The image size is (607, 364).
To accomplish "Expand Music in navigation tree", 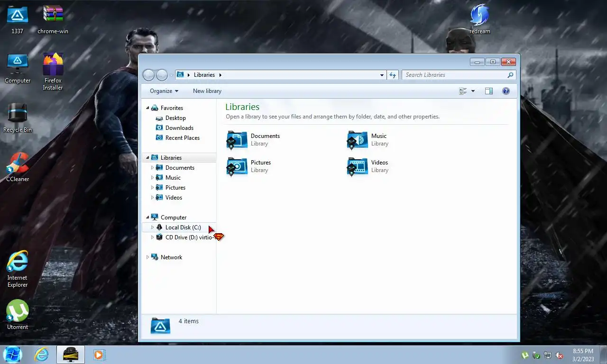I will (x=152, y=178).
